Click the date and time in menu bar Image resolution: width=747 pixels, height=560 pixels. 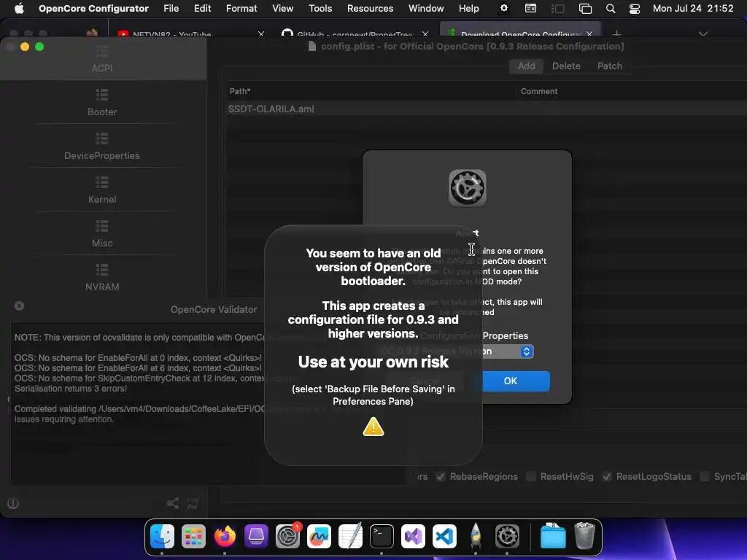[693, 8]
